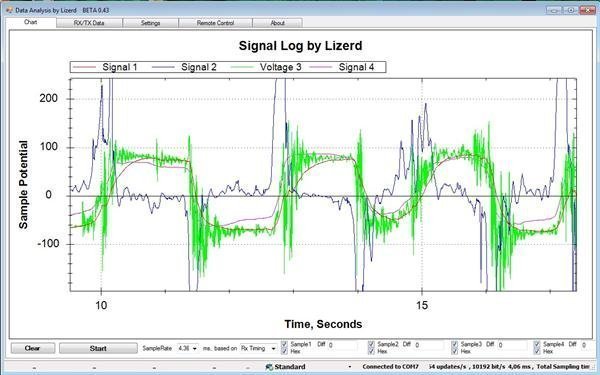600x375 pixels.
Task: Focus the Sample1 Diff input field
Action: coord(342,345)
